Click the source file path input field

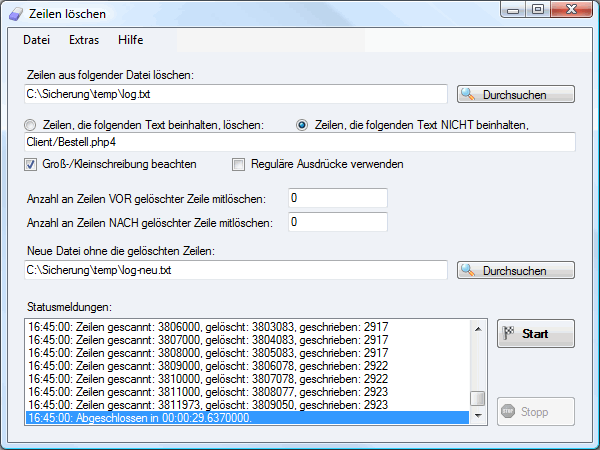235,94
